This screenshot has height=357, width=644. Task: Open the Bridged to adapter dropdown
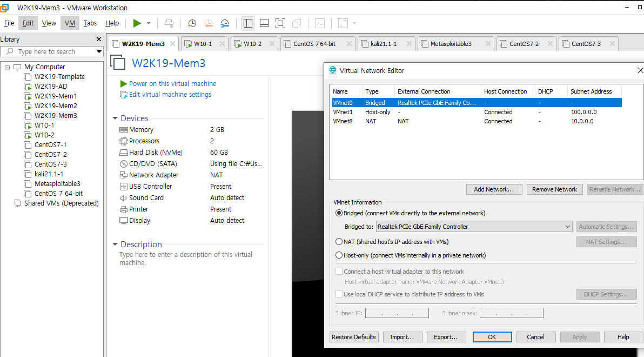pyautogui.click(x=474, y=227)
